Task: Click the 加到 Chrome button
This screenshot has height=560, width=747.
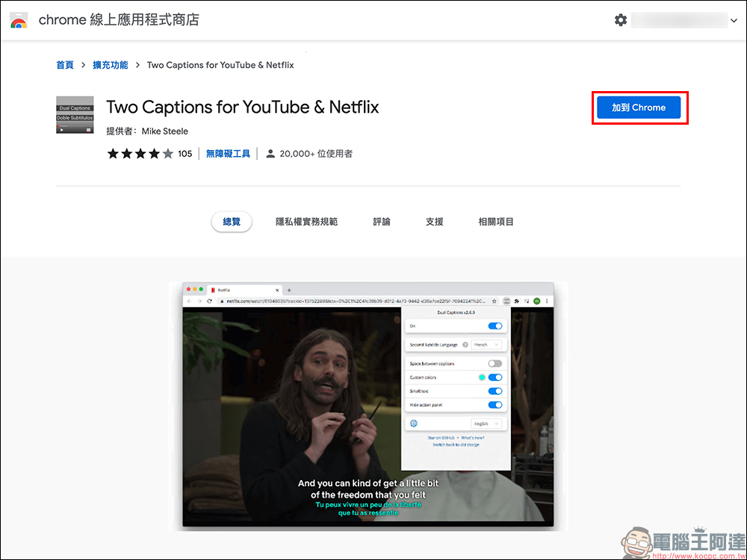Action: coord(639,108)
